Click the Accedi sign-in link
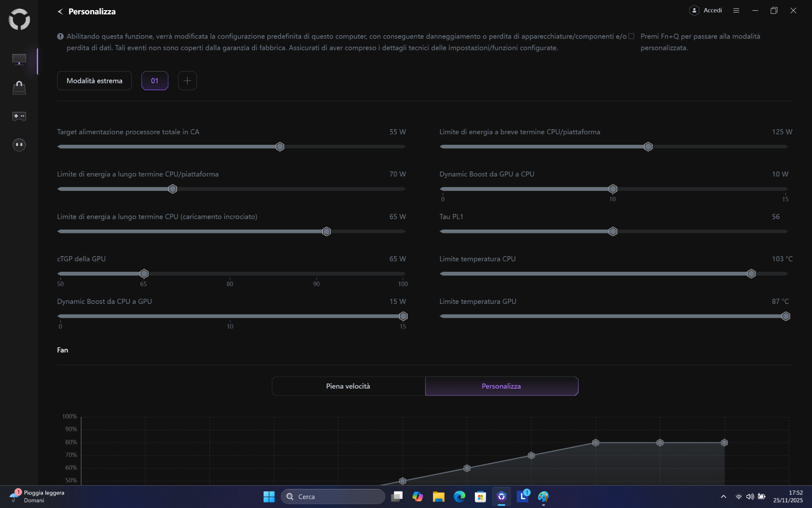 (x=713, y=11)
